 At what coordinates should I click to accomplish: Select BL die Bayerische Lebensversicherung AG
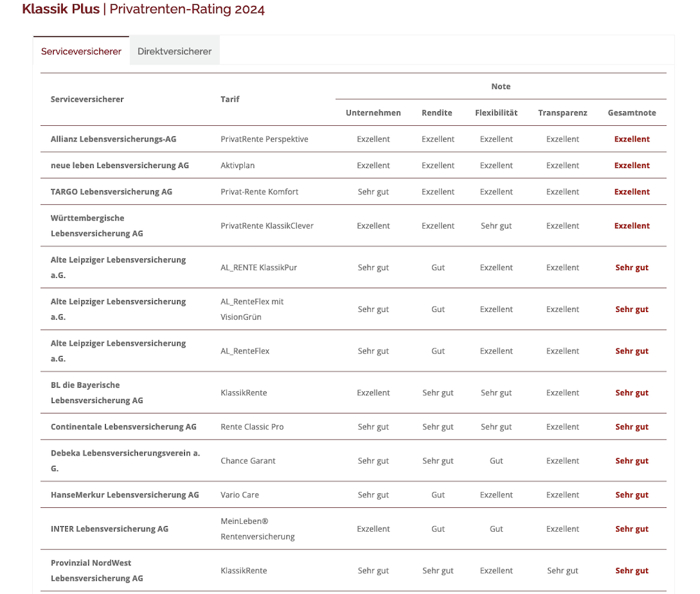point(97,393)
